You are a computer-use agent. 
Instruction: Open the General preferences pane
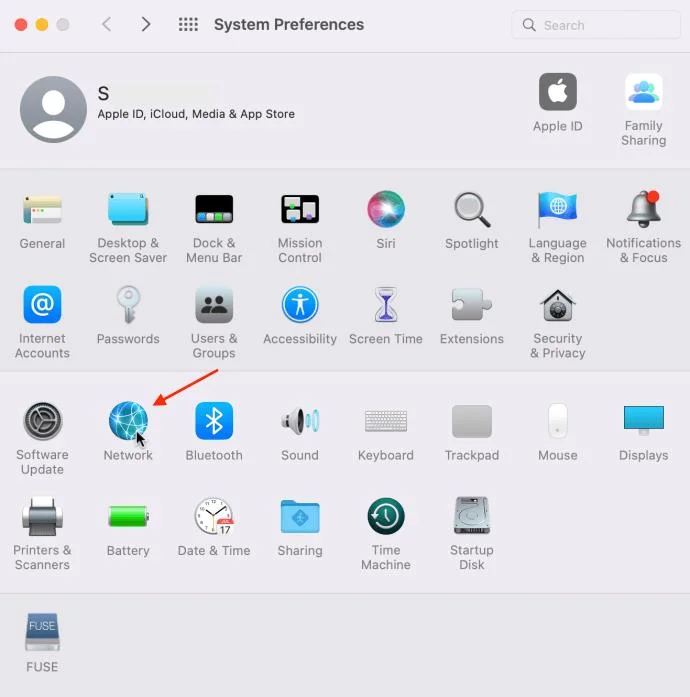(42, 209)
